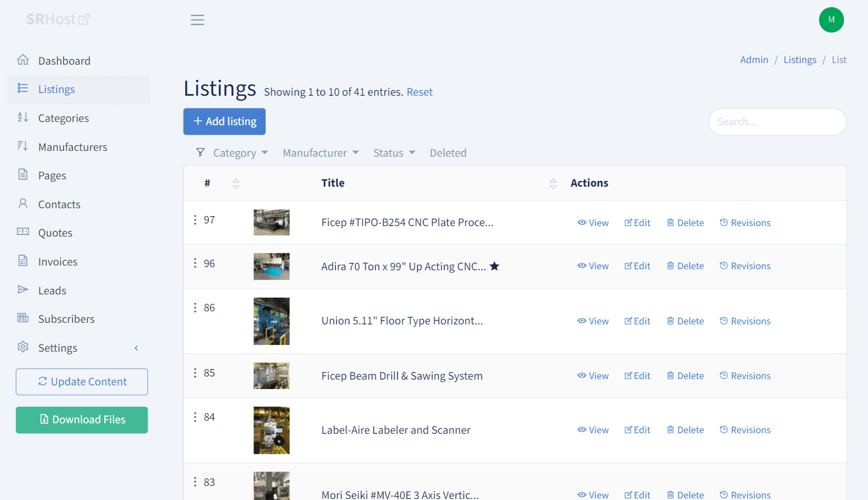Viewport: 868px width, 500px height.
Task: Open the Manufacturer filter dropdown
Action: point(320,153)
